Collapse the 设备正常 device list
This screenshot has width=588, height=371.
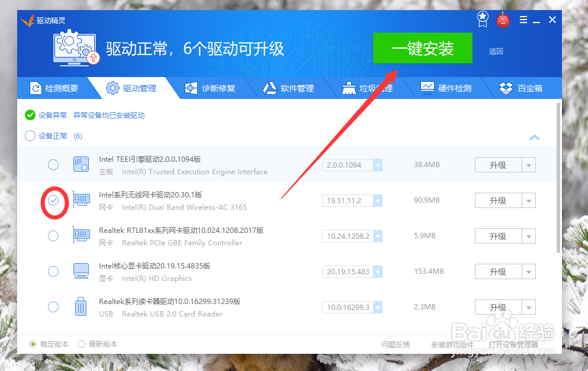535,137
